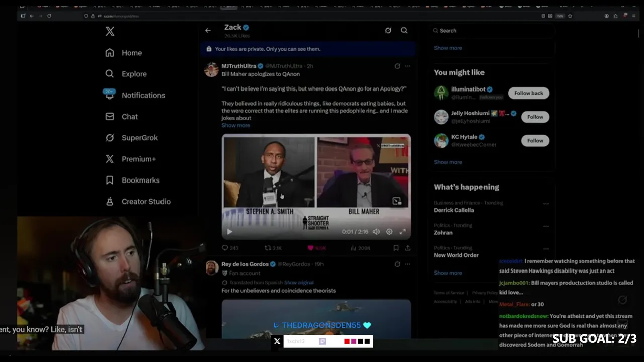Mute the video volume
The image size is (644, 362).
pos(376,232)
